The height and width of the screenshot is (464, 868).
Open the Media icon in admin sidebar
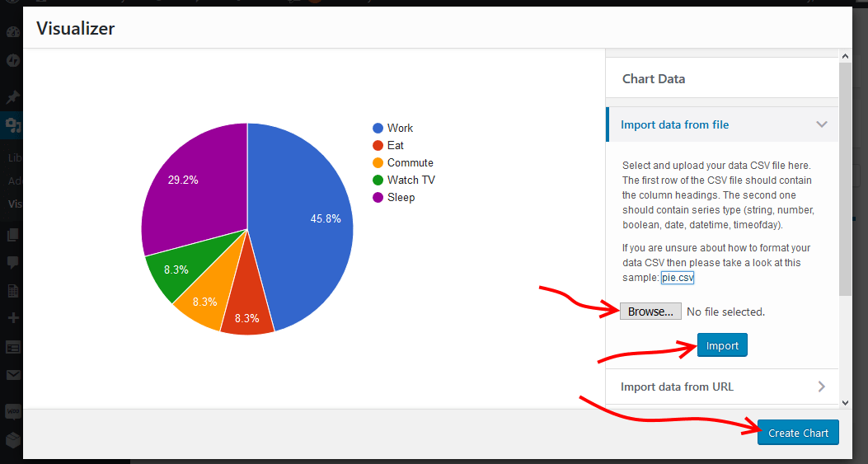point(12,126)
